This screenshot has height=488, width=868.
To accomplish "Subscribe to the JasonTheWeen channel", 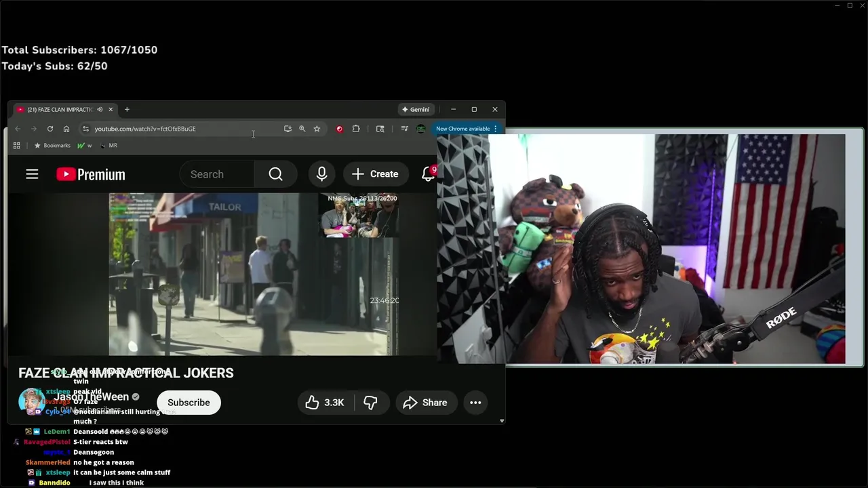I will click(189, 403).
